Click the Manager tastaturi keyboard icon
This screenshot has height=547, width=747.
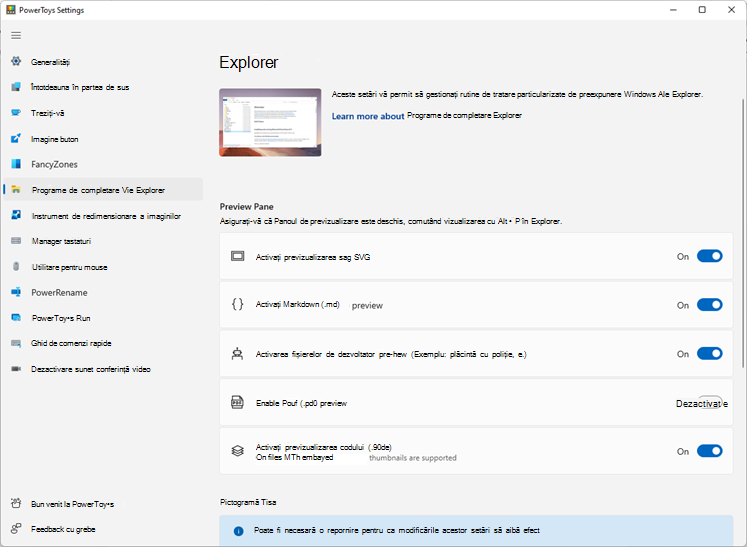[x=16, y=241]
